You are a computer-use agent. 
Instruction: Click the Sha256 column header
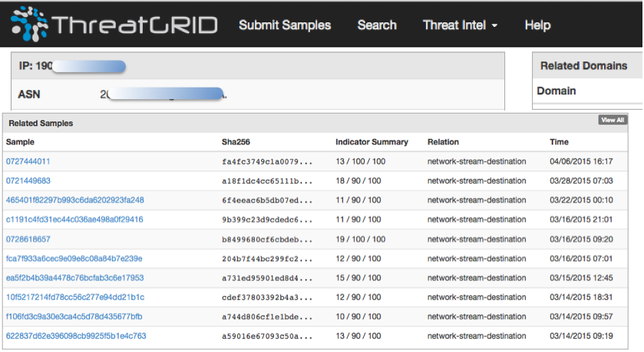pyautogui.click(x=236, y=142)
